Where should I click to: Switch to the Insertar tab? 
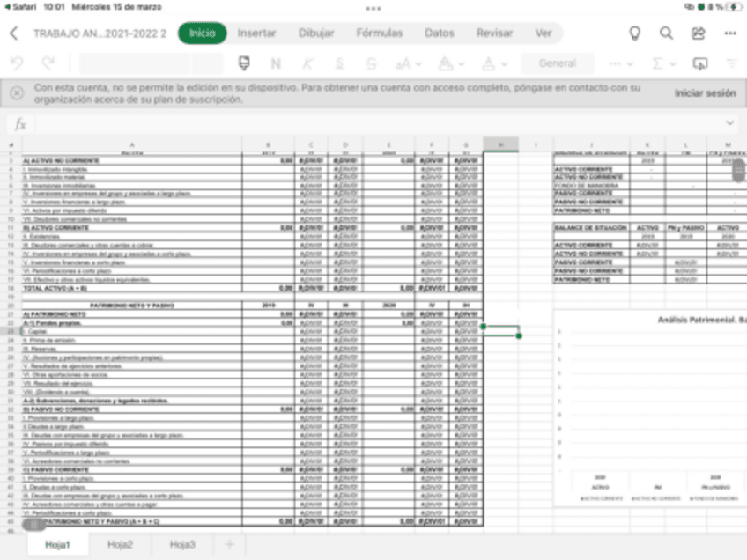[257, 33]
